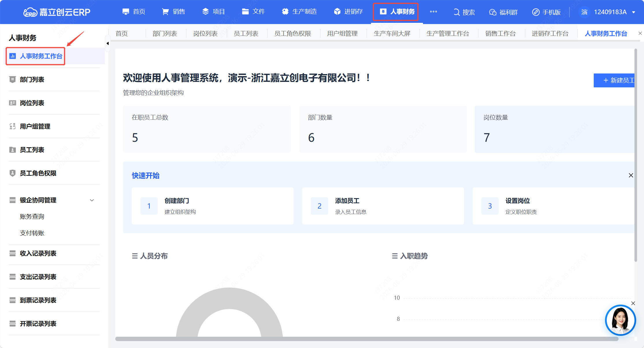Click the 生产制造 chip icon
Viewport: 644px width, 348px height.
point(285,12)
